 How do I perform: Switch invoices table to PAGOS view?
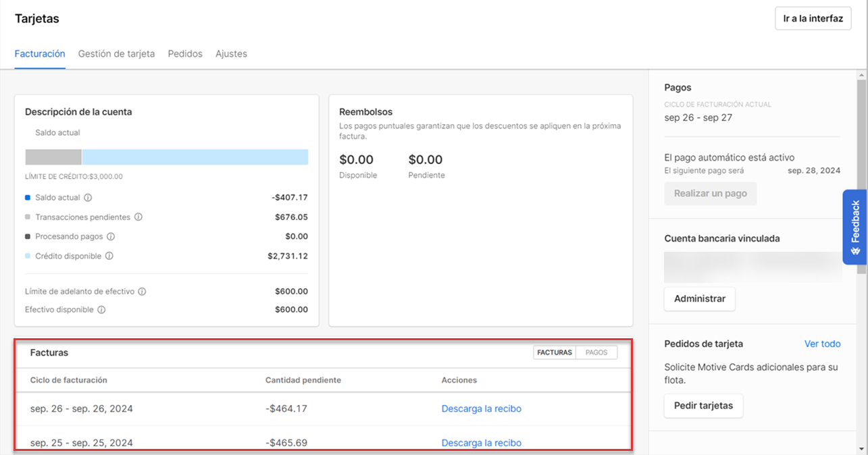coord(596,352)
